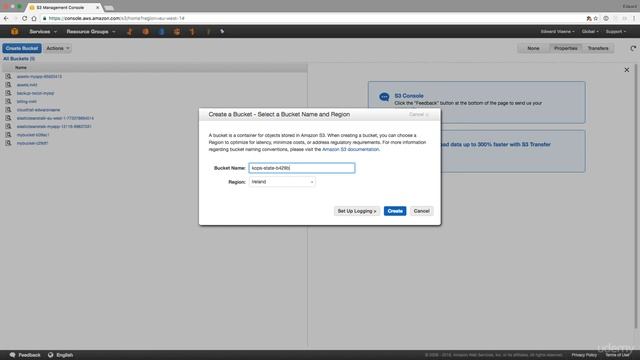
Task: Switch to the Transfers view tab
Action: 598,48
